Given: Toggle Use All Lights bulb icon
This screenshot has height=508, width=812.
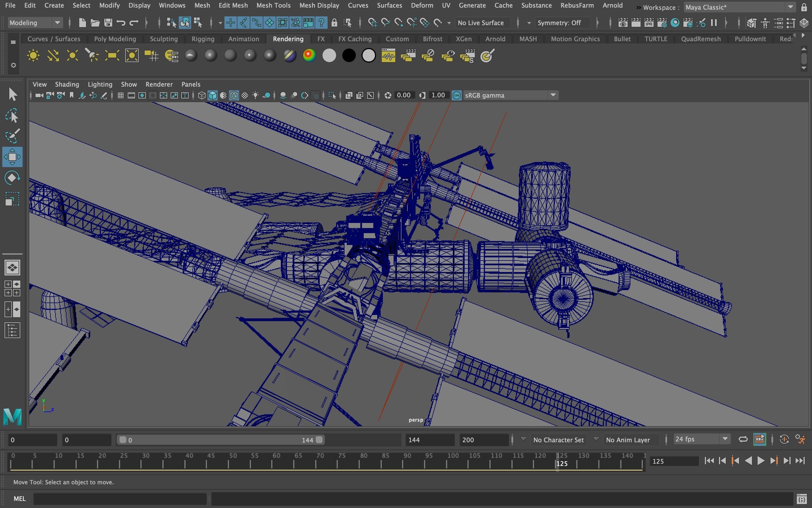Looking at the screenshot, I should [x=256, y=95].
